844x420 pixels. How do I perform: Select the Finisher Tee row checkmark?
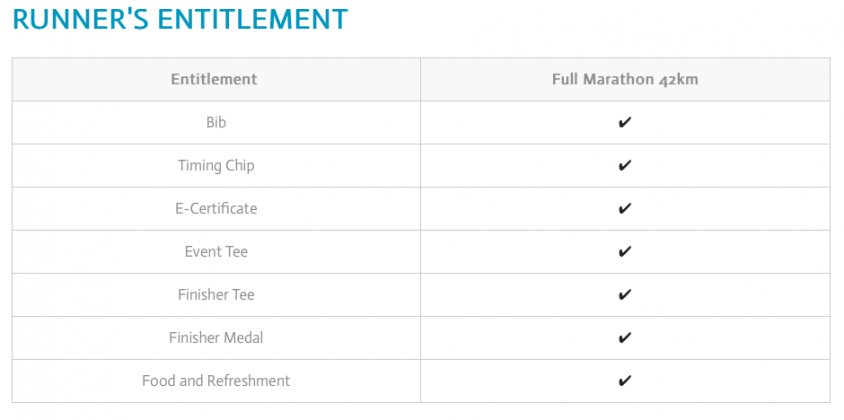(x=625, y=295)
